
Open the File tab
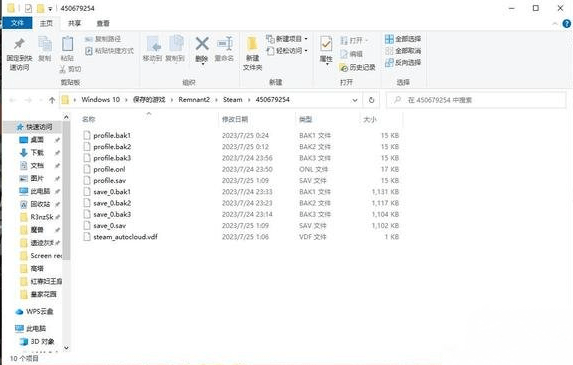17,23
